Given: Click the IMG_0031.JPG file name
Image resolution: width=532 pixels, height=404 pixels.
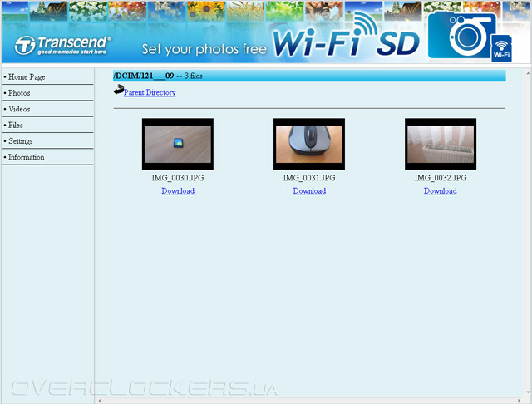Looking at the screenshot, I should click(x=309, y=178).
